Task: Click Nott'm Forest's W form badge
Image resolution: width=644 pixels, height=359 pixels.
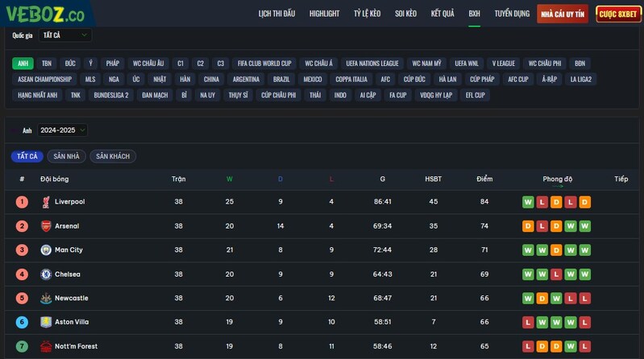Action: coord(571,346)
